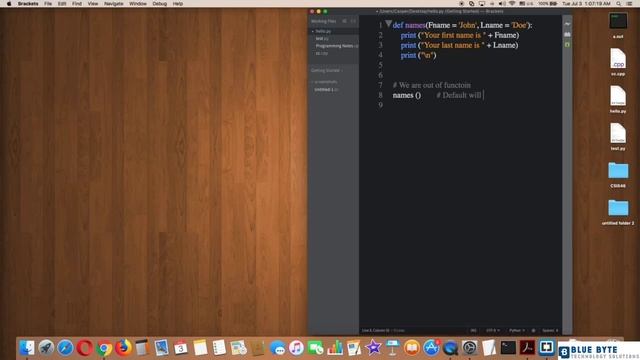Launch Firefox from the Dock
Screen dimensions: 640x360
[x=123, y=348]
